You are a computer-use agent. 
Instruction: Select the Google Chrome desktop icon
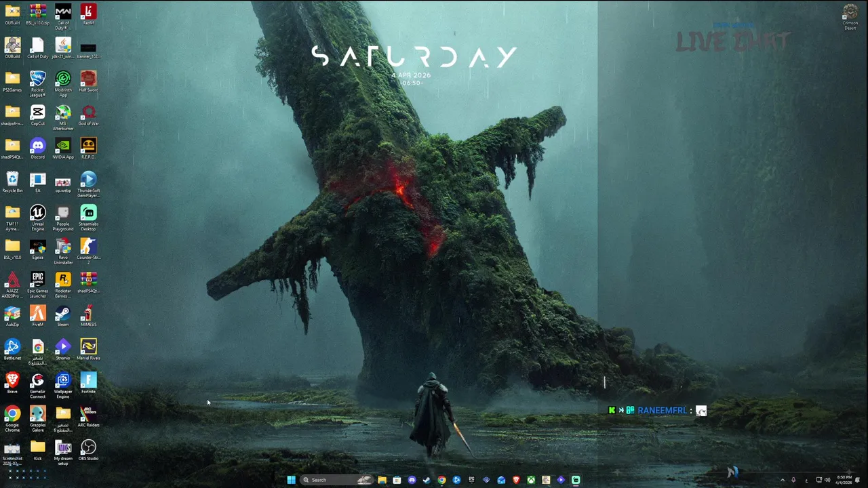(x=12, y=420)
